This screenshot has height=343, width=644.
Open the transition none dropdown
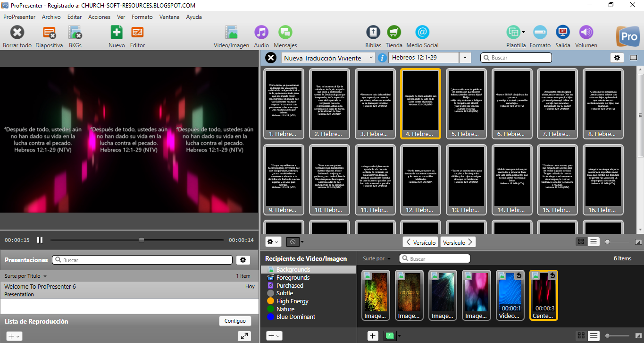tap(295, 242)
